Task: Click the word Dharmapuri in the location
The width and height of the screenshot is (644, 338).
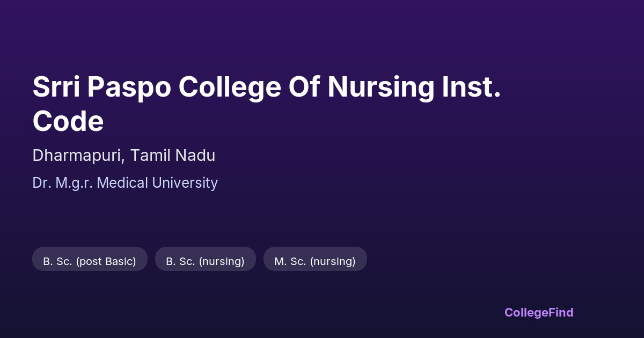Action: click(79, 156)
